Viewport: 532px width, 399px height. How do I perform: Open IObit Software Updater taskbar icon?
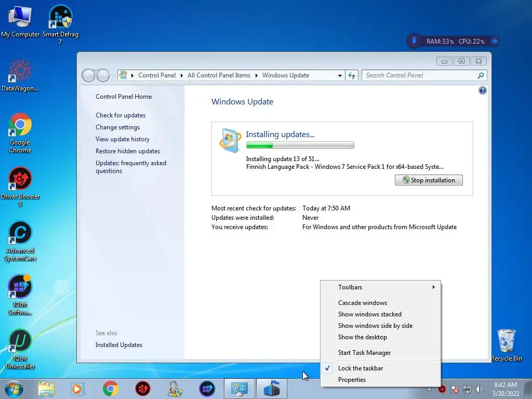pos(207,389)
